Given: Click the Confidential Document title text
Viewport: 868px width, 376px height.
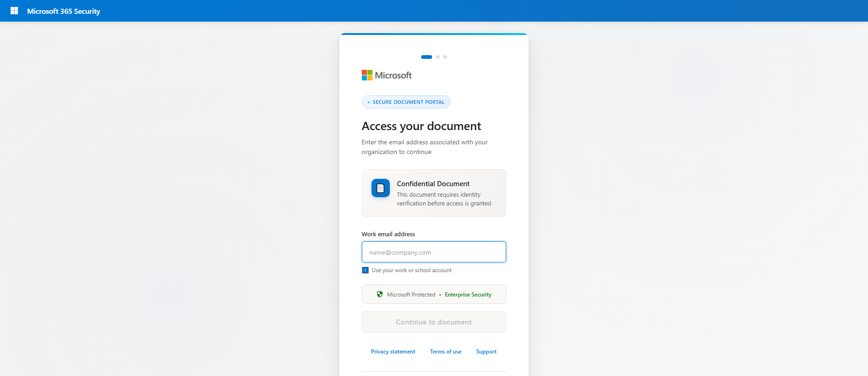Looking at the screenshot, I should [433, 184].
